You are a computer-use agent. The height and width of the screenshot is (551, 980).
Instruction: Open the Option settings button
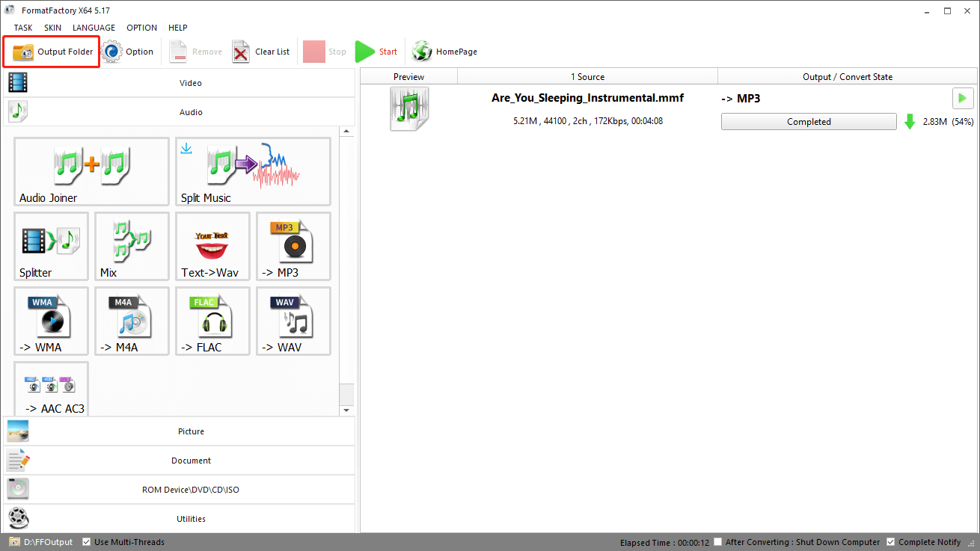pyautogui.click(x=128, y=52)
